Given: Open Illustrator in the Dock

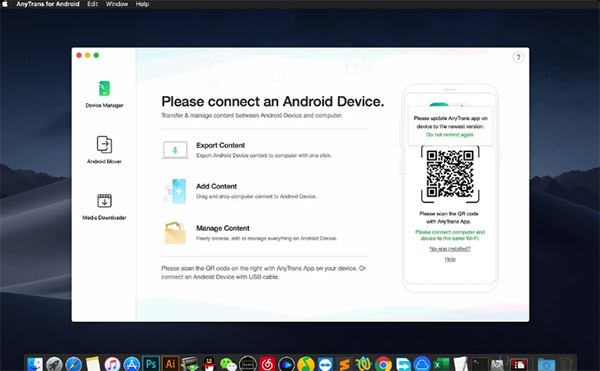Looking at the screenshot, I should [170, 364].
